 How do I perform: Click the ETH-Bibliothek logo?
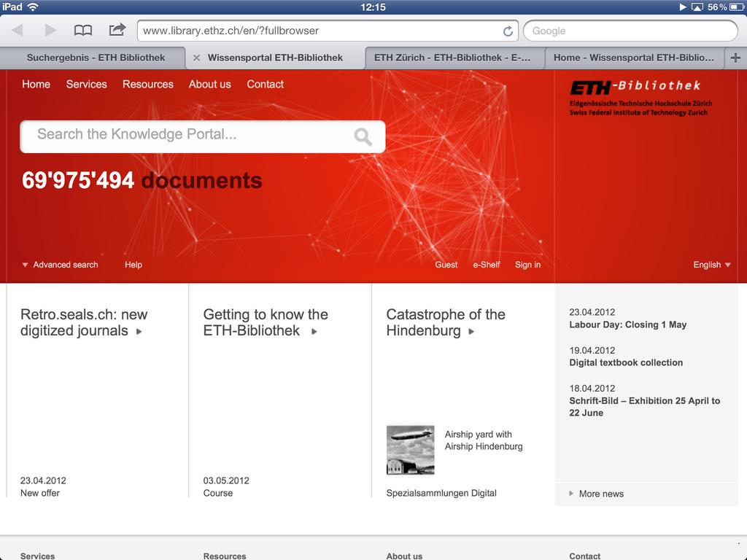click(640, 98)
